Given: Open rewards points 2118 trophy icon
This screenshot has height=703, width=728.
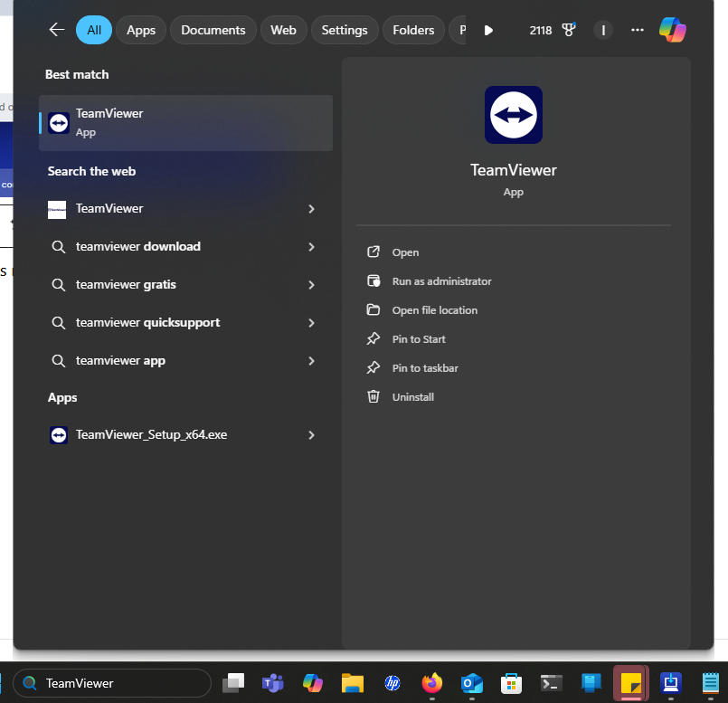Looking at the screenshot, I should (552, 30).
